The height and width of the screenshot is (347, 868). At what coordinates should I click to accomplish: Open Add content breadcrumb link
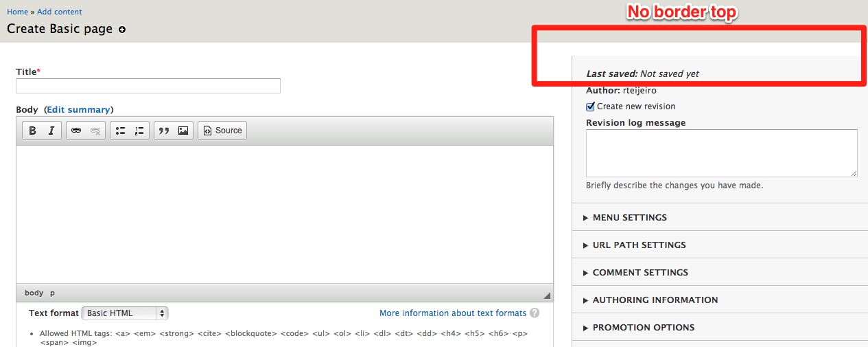click(x=60, y=12)
